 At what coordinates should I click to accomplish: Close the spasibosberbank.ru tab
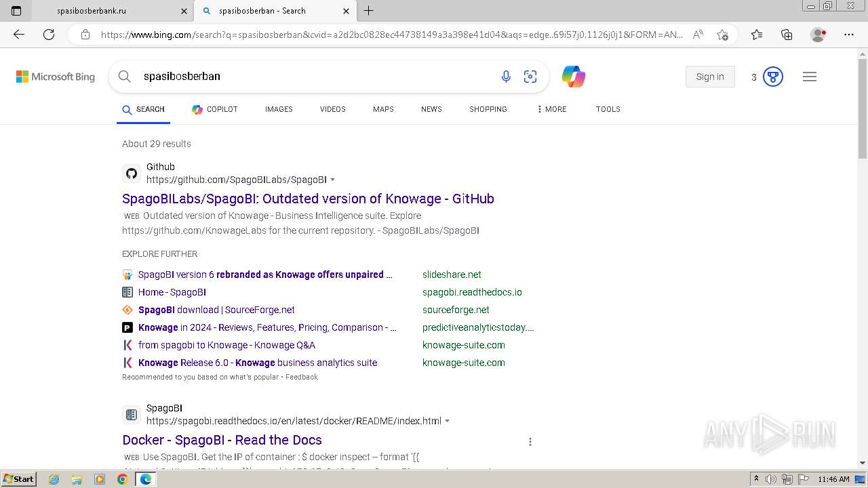click(184, 11)
